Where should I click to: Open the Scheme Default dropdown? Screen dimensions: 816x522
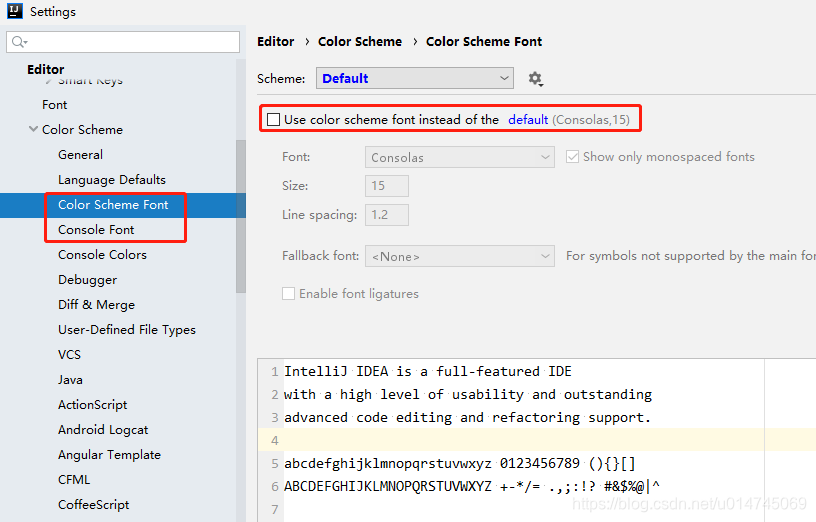pyautogui.click(x=415, y=78)
